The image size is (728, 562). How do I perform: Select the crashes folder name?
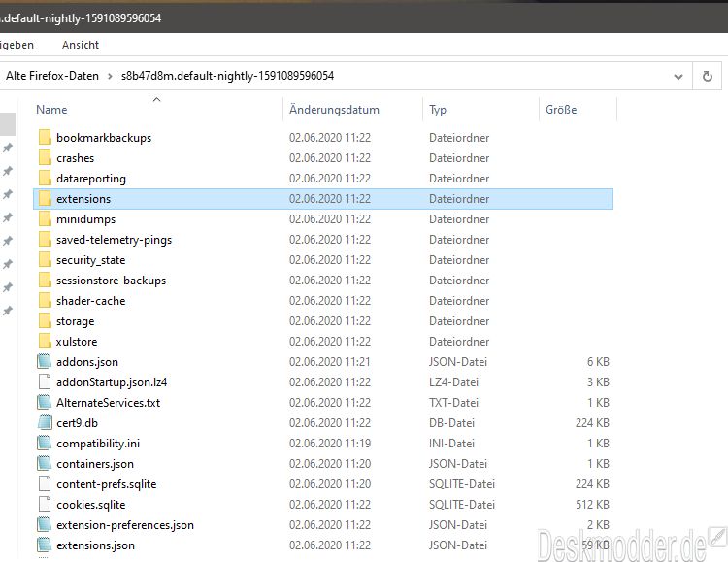tap(75, 158)
